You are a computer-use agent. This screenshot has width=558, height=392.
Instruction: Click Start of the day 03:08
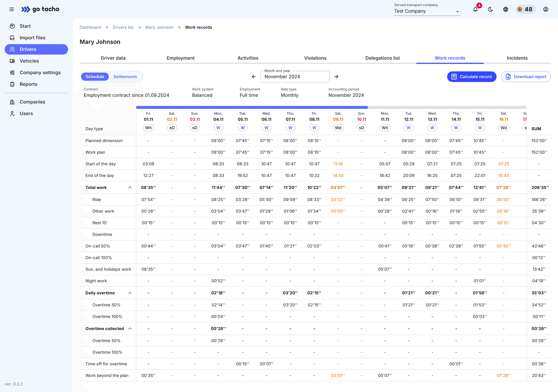pyautogui.click(x=148, y=164)
